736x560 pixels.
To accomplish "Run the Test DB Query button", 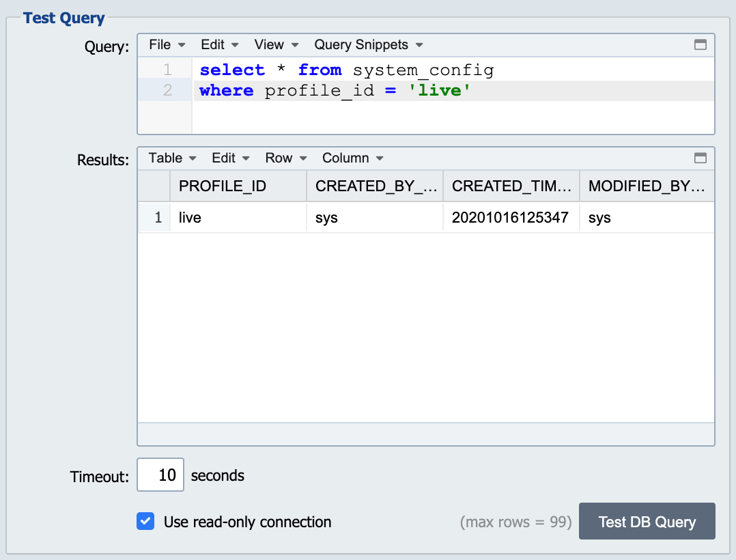I will [647, 521].
